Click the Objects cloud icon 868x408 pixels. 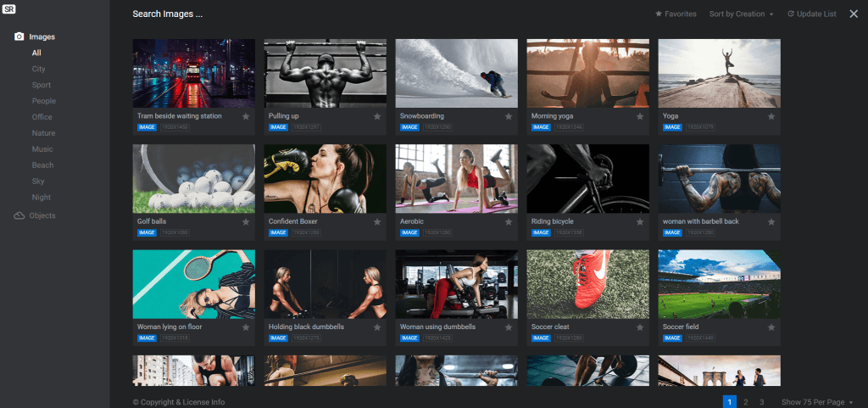(x=19, y=215)
